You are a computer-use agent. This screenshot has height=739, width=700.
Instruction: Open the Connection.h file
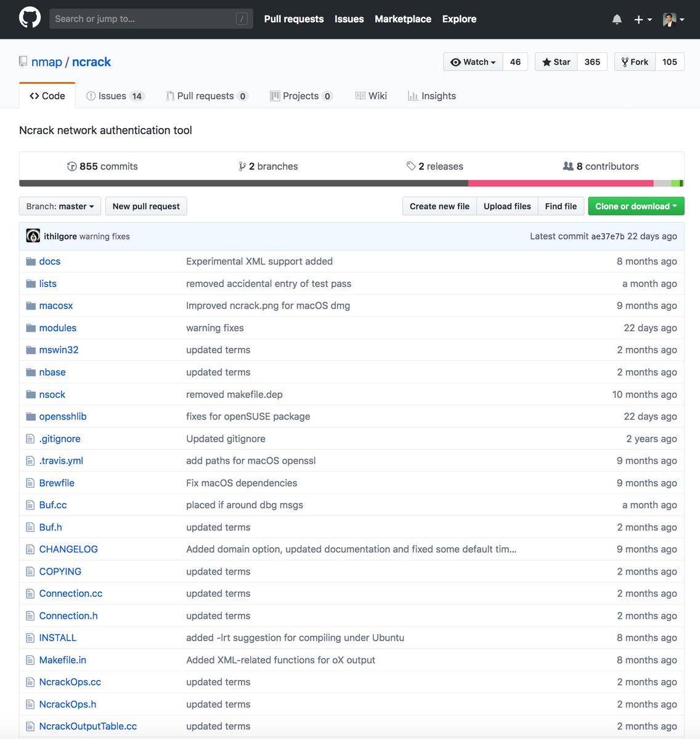click(x=68, y=616)
